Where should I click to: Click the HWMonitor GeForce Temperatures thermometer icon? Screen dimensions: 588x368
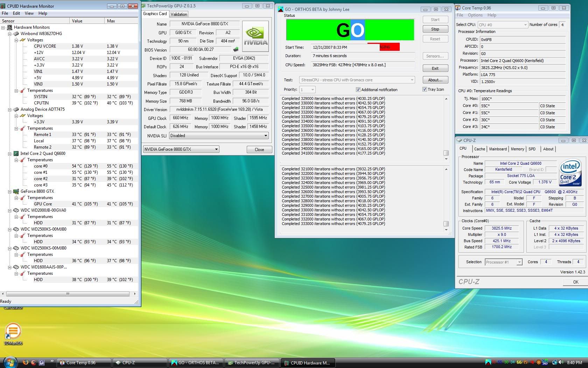[23, 198]
